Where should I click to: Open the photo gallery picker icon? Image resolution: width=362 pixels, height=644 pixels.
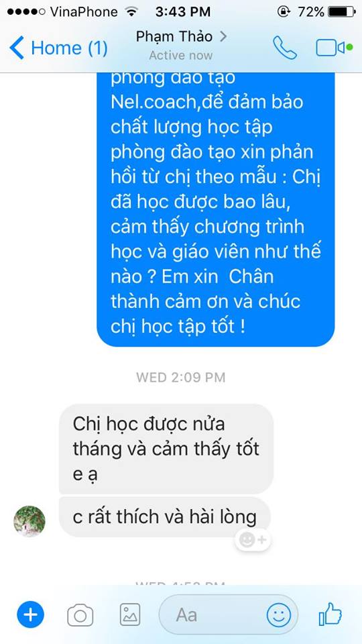(x=130, y=615)
